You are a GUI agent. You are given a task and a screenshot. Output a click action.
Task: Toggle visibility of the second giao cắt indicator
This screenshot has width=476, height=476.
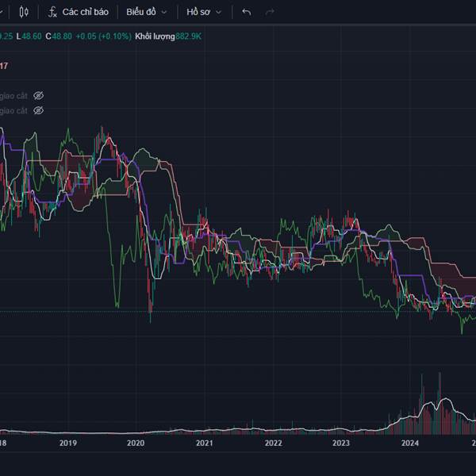(38, 111)
